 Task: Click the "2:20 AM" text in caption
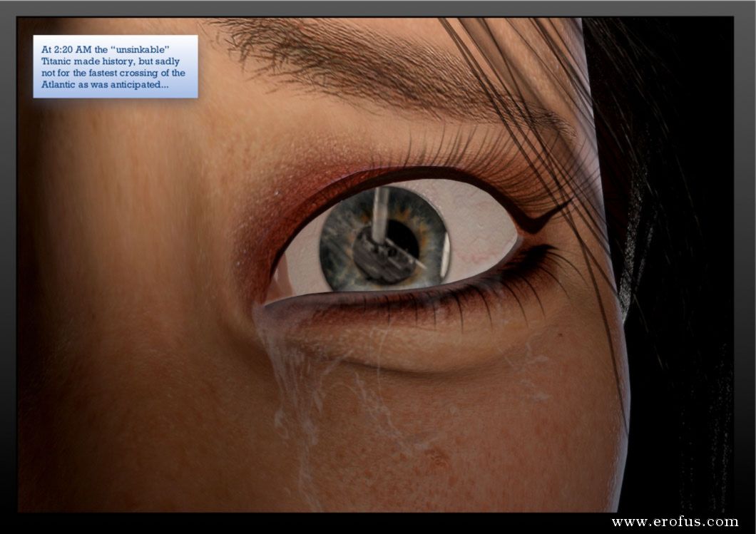pos(71,50)
